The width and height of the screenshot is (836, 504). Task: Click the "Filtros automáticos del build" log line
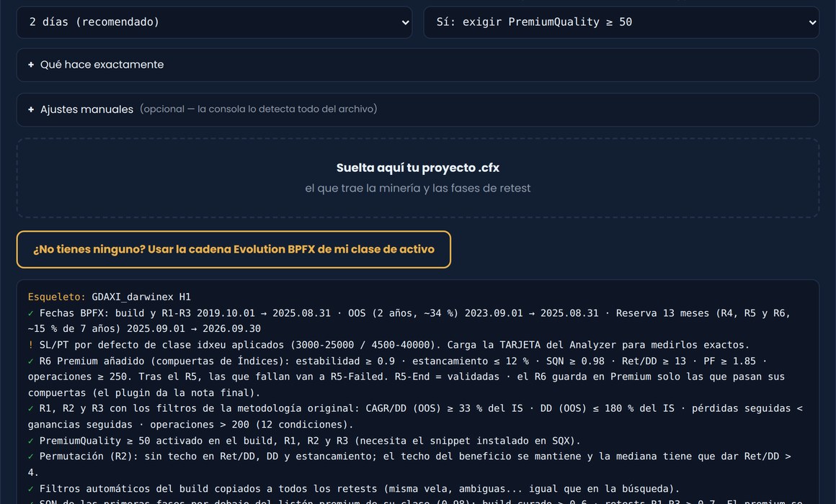(354, 489)
